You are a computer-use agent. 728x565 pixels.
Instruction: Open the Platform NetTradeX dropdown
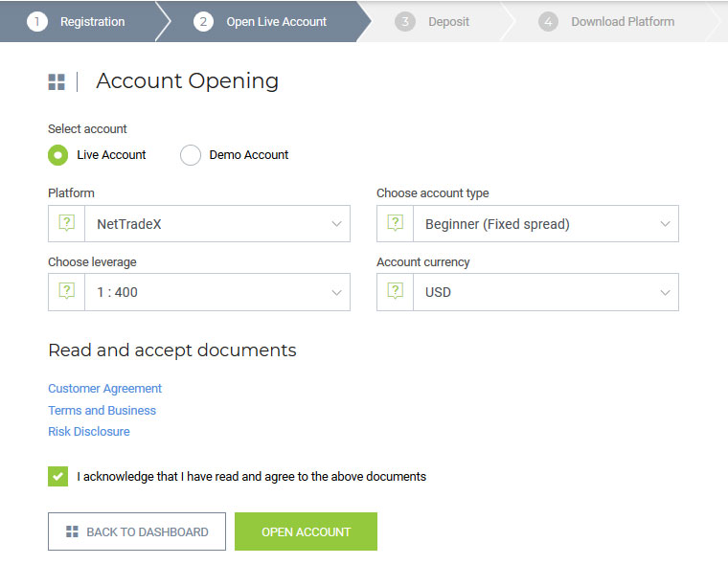click(216, 224)
